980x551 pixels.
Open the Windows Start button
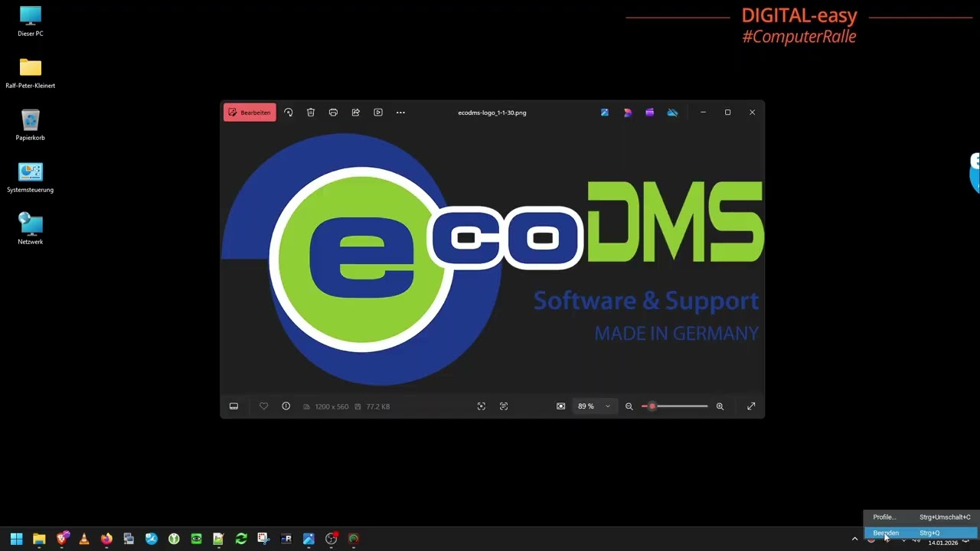16,539
